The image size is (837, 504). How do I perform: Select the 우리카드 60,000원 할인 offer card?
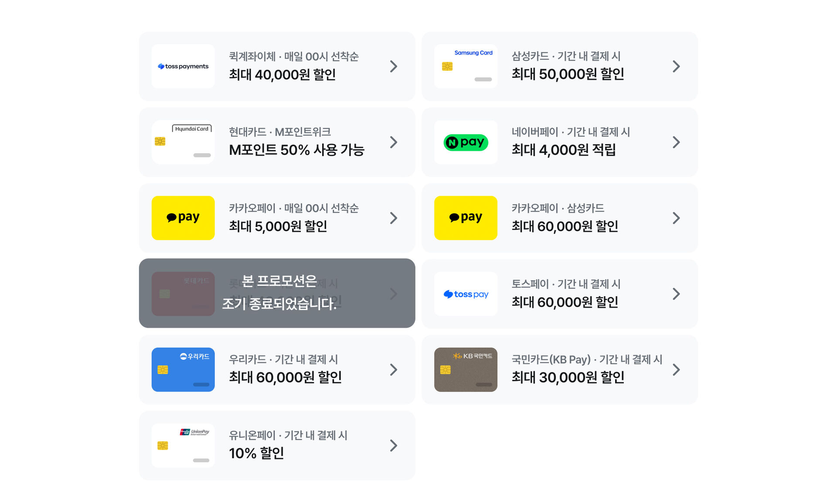(277, 370)
